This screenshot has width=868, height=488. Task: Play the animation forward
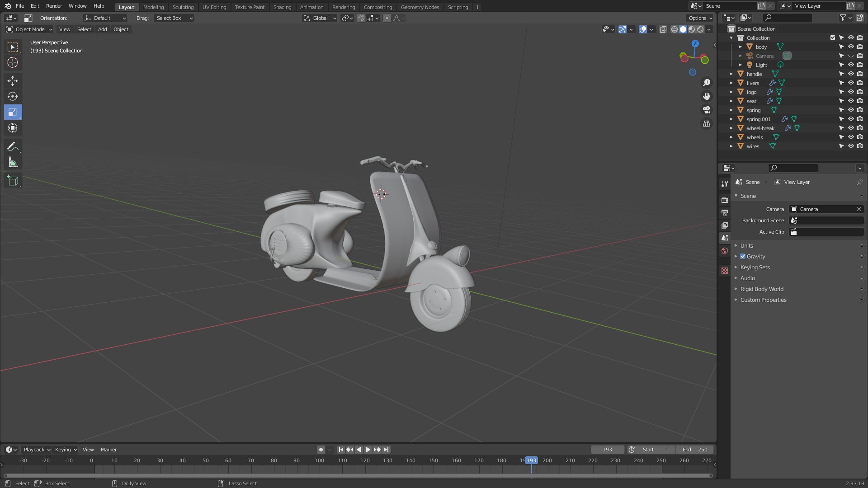coord(368,450)
